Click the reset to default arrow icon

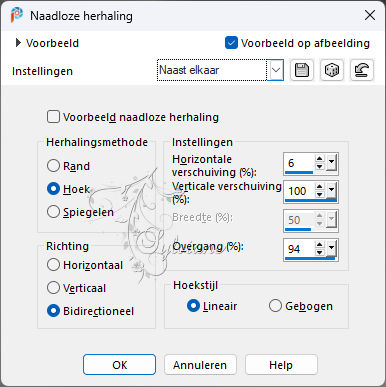pos(362,70)
